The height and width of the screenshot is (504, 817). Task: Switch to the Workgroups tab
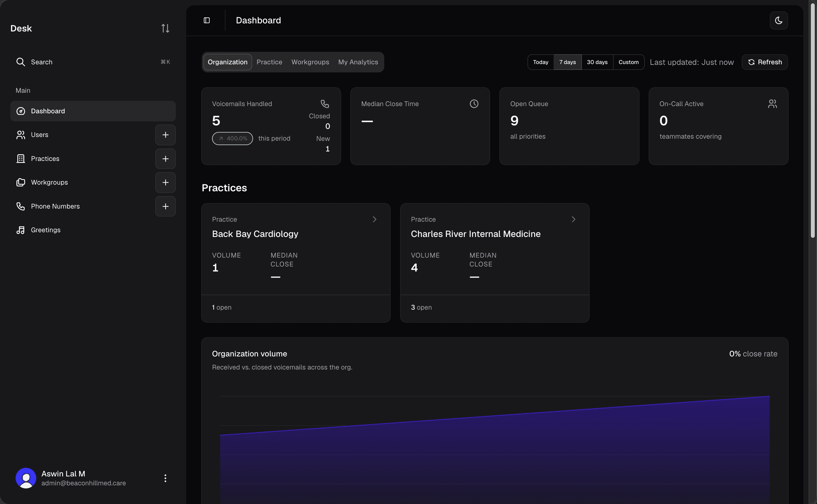tap(310, 62)
